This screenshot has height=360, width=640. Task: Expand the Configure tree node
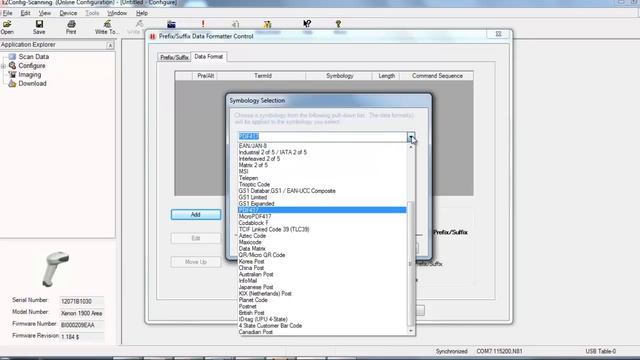tap(3, 66)
